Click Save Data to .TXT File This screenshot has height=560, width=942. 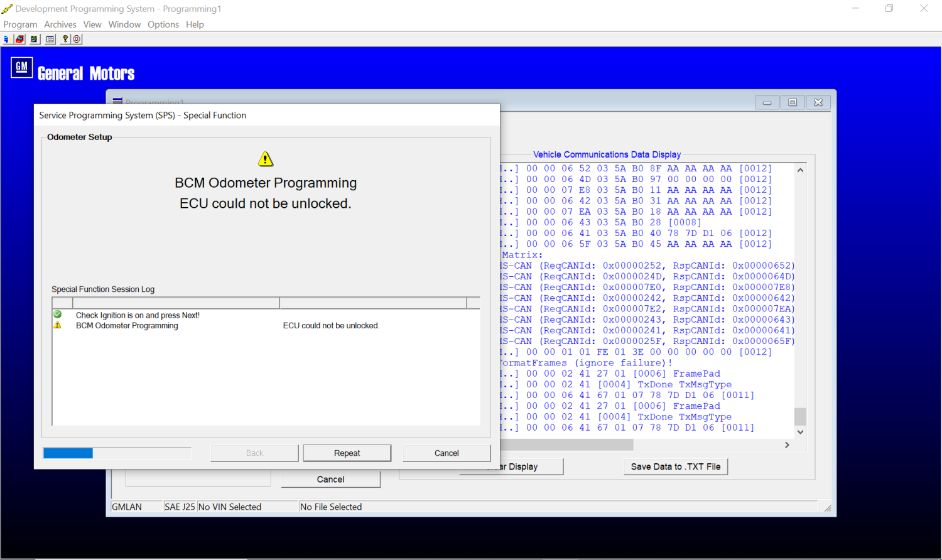pyautogui.click(x=676, y=466)
